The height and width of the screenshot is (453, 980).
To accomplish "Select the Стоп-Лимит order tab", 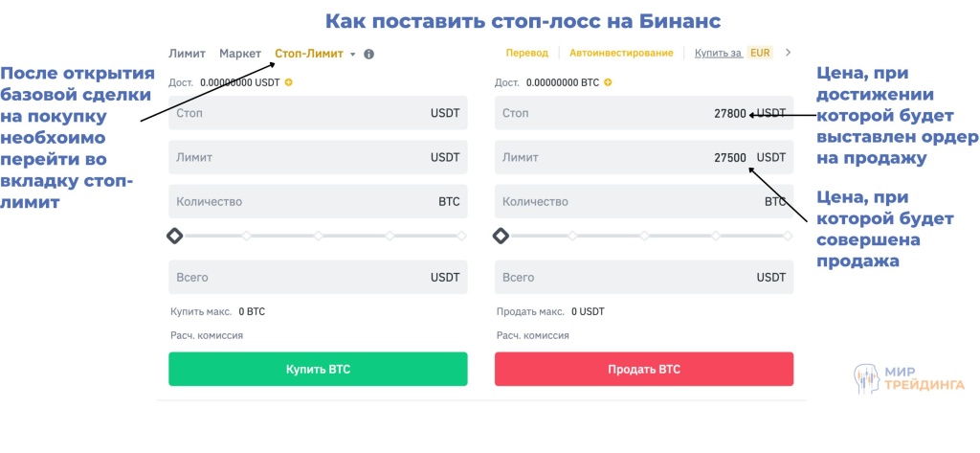I will click(x=308, y=54).
